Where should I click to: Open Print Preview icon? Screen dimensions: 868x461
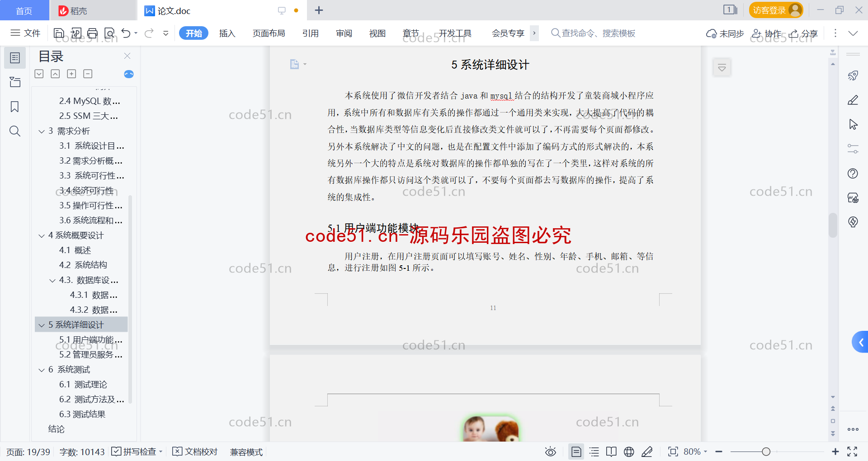click(109, 33)
